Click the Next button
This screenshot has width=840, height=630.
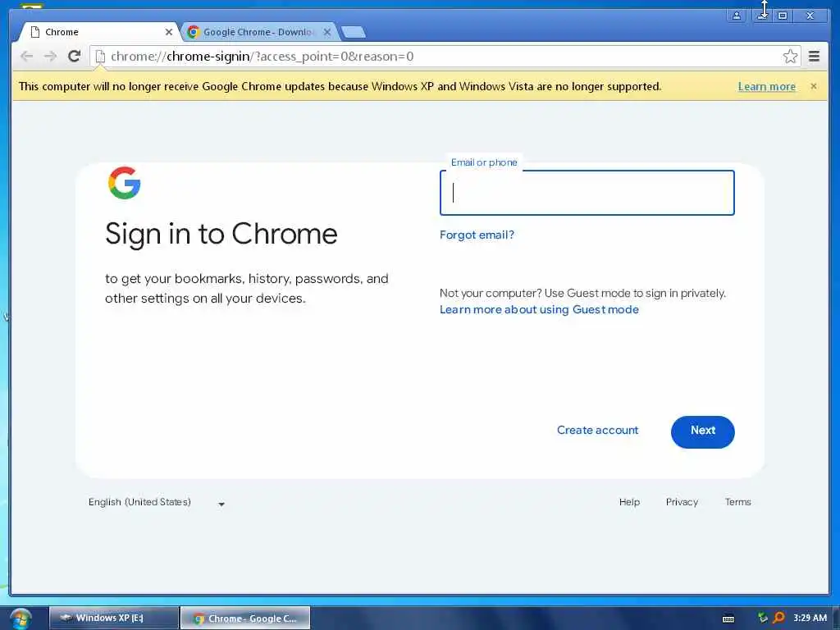point(702,431)
